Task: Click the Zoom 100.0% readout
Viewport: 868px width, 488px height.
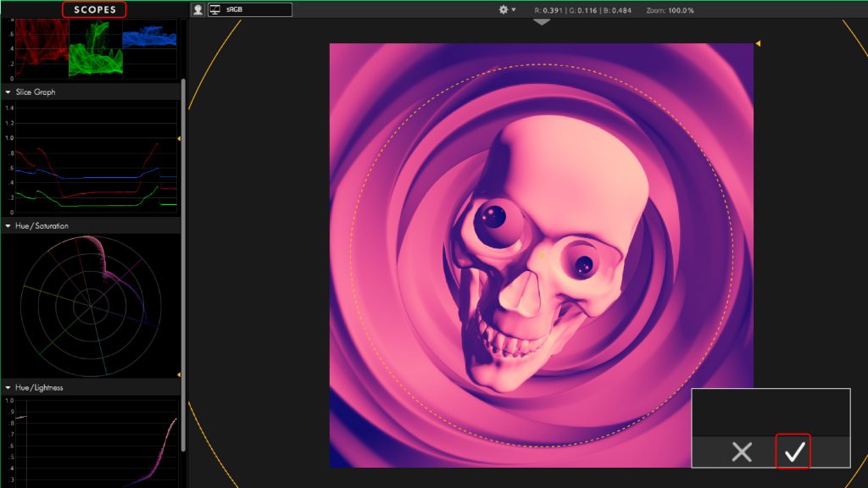Action: point(670,10)
